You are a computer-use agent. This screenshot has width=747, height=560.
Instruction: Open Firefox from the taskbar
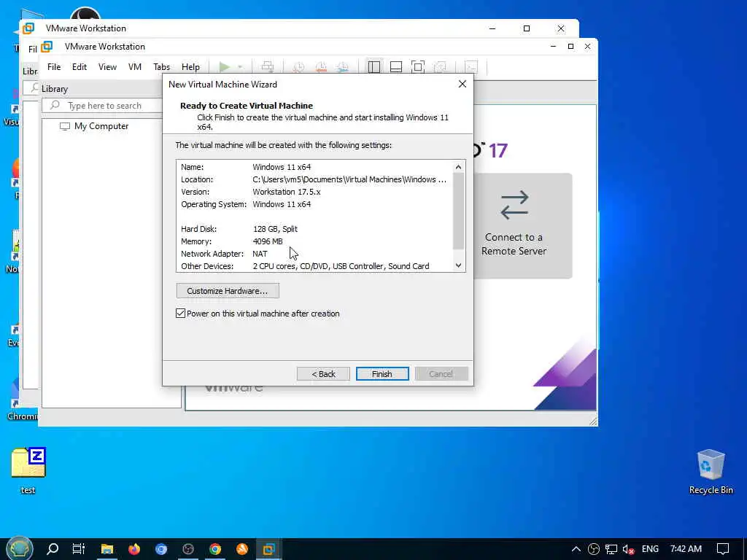click(134, 549)
